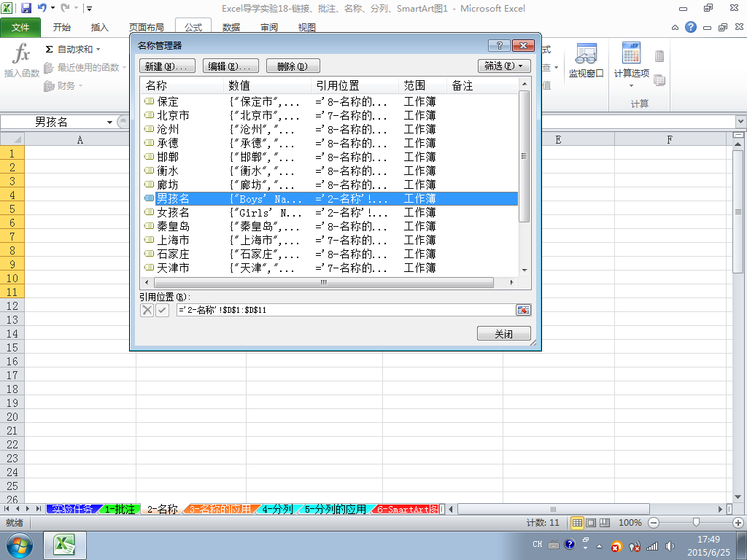
Task: Click the zoom slider handle
Action: [696, 523]
